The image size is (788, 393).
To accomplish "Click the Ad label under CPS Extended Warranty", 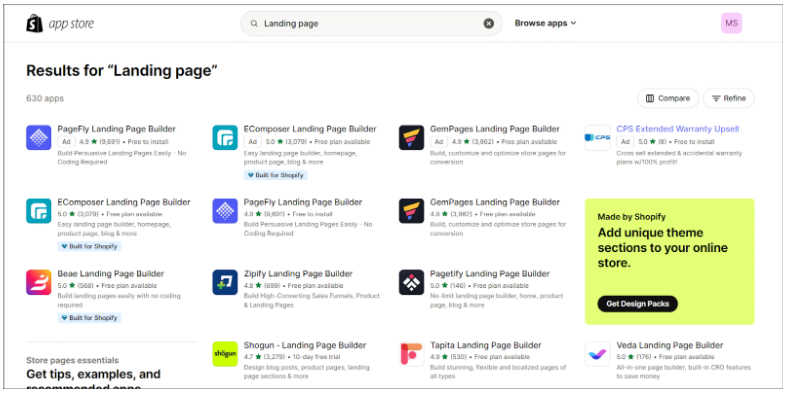I will (x=625, y=142).
